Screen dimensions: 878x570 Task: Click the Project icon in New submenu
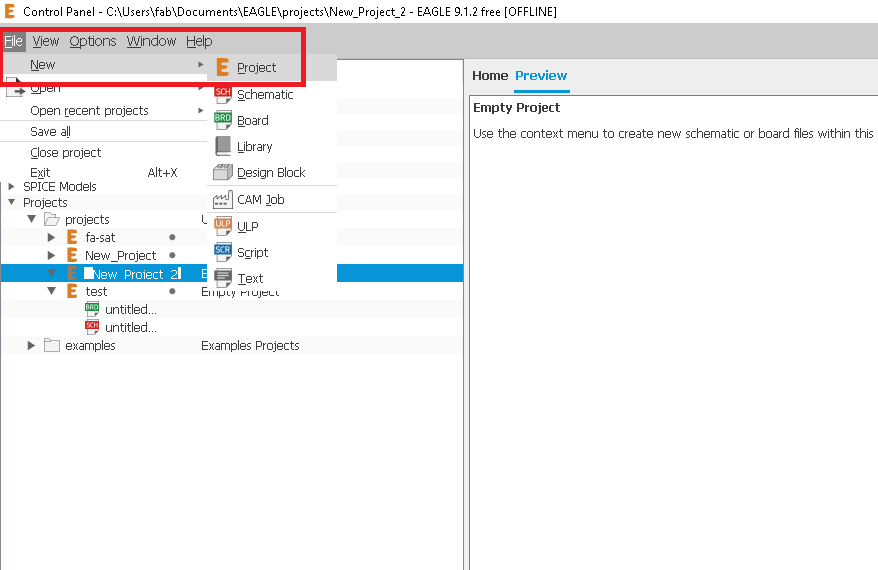222,67
